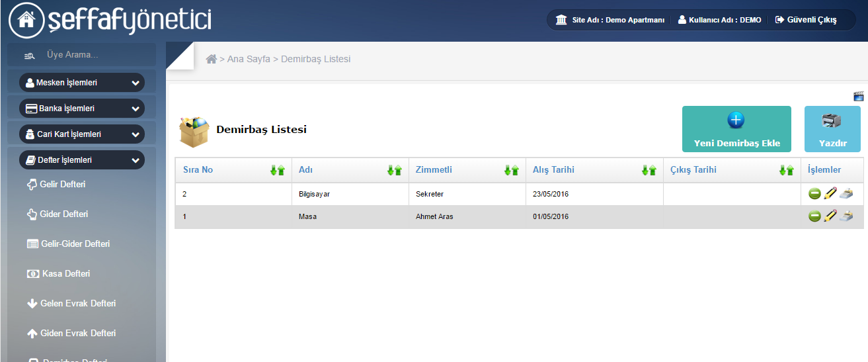Click the member search magnifier icon

(x=29, y=55)
